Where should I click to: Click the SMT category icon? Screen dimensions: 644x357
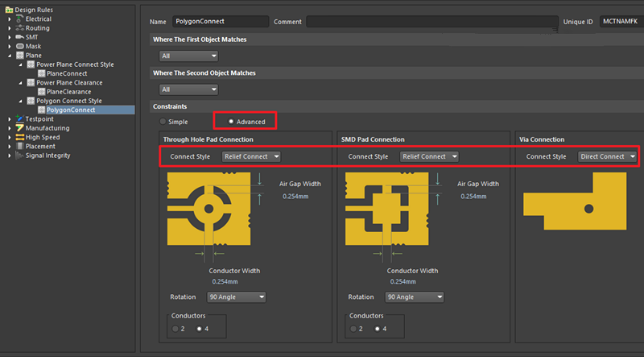(19, 37)
